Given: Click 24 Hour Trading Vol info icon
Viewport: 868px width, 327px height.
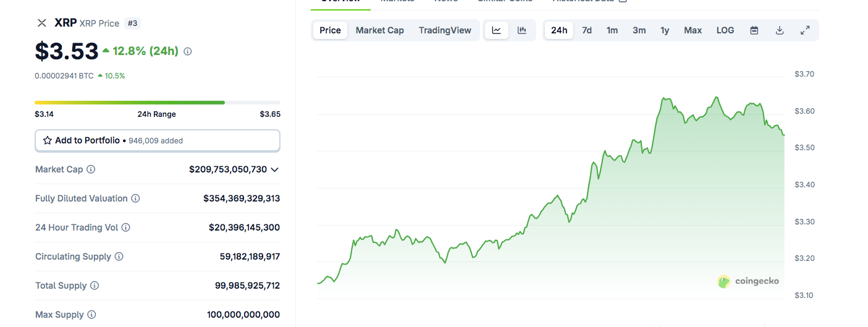Looking at the screenshot, I should [x=126, y=227].
